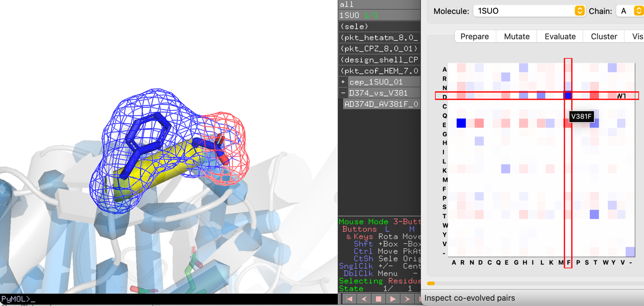The width and height of the screenshot is (644, 306).
Task: Click 'Inspect co-evolved pairs' status text
Action: (470, 298)
